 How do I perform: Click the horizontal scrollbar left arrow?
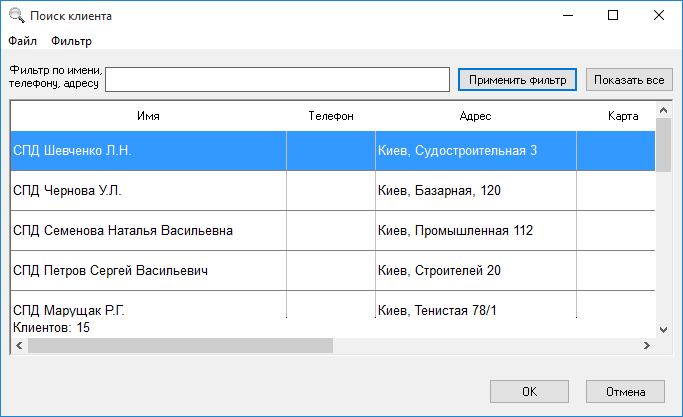click(19, 346)
